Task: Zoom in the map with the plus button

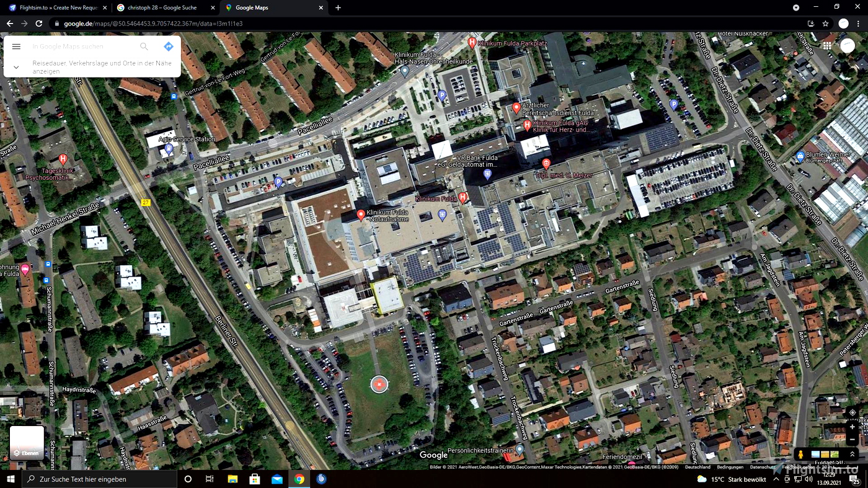Action: (852, 427)
